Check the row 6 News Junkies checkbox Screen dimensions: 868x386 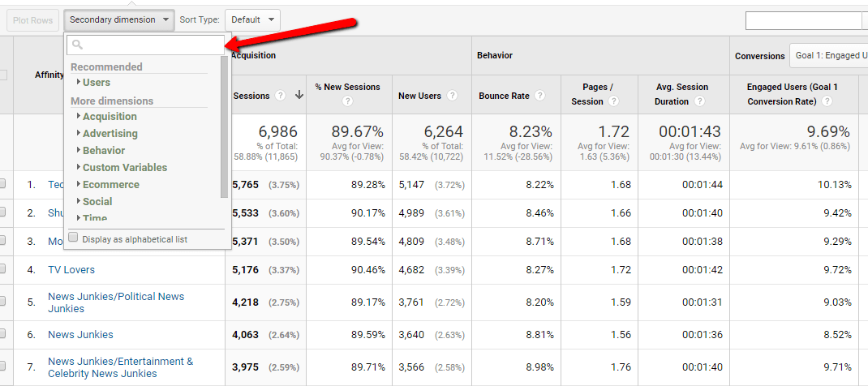click(x=2, y=333)
